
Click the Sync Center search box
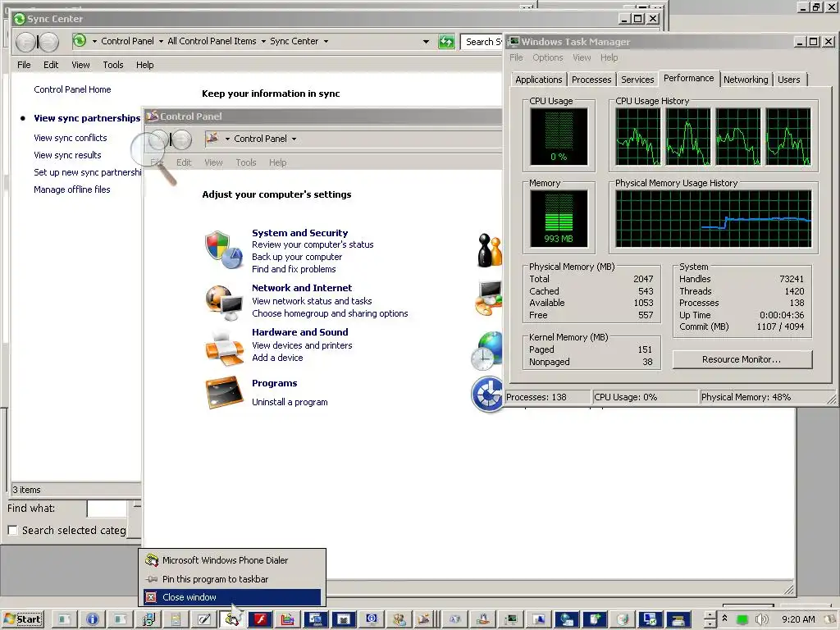482,41
